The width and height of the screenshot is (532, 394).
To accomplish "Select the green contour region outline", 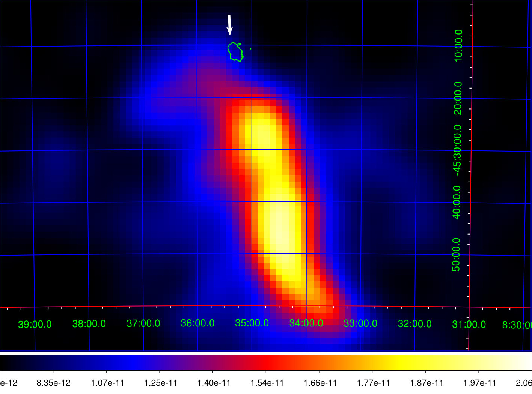I will [235, 52].
